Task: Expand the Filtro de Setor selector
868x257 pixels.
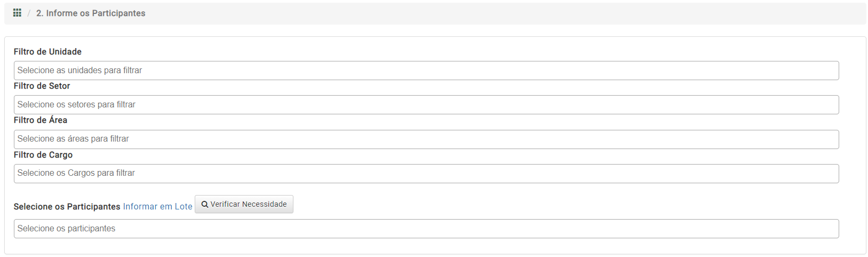Action: (x=426, y=105)
